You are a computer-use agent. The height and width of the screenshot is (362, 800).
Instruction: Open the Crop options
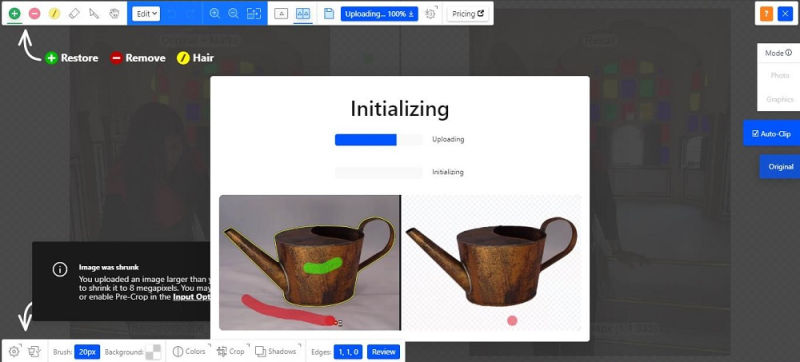coord(231,351)
